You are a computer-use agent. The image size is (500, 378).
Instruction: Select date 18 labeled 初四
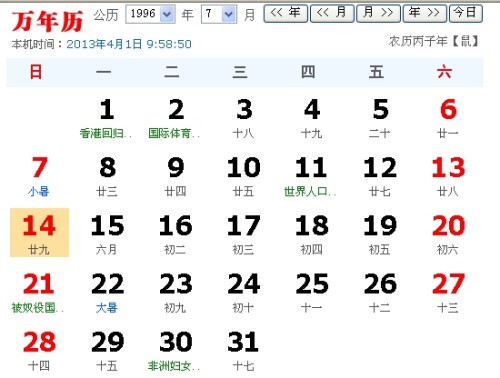(312, 235)
